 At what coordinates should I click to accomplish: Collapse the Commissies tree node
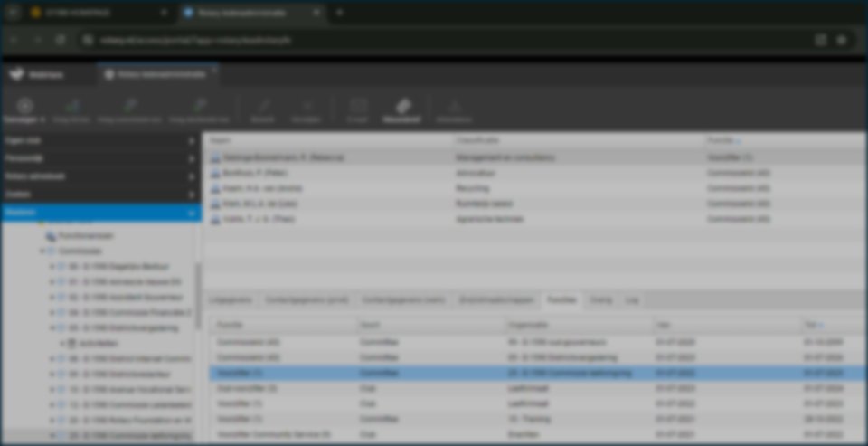[42, 251]
